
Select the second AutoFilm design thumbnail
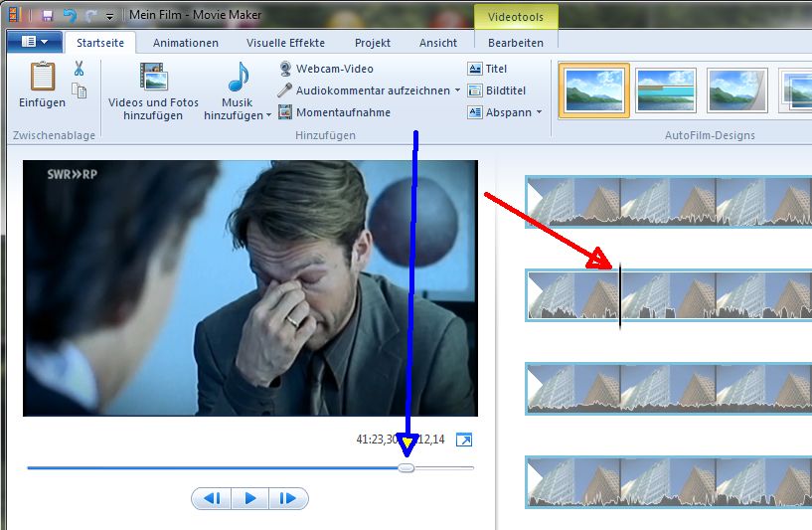pos(666,90)
